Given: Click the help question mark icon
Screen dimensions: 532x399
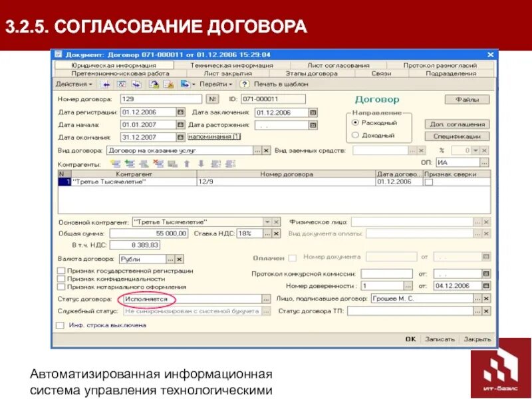Looking at the screenshot, I should pyautogui.click(x=244, y=84).
